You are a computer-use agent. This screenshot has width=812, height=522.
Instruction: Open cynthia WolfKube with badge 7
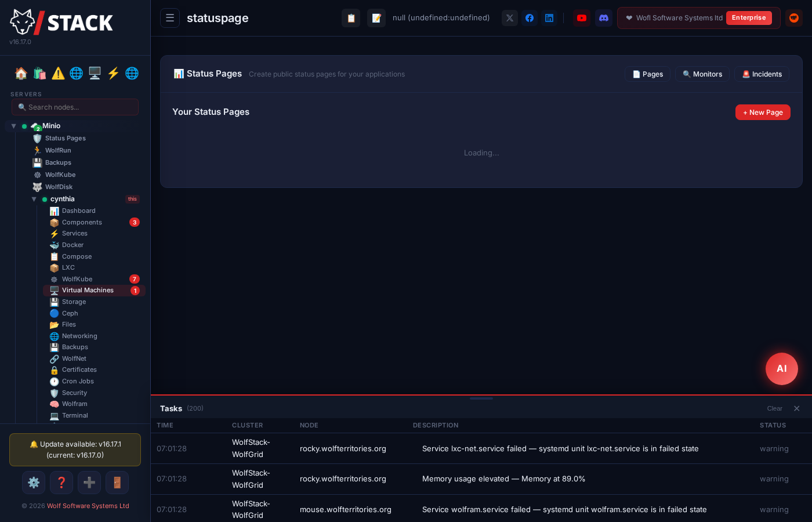coord(77,279)
